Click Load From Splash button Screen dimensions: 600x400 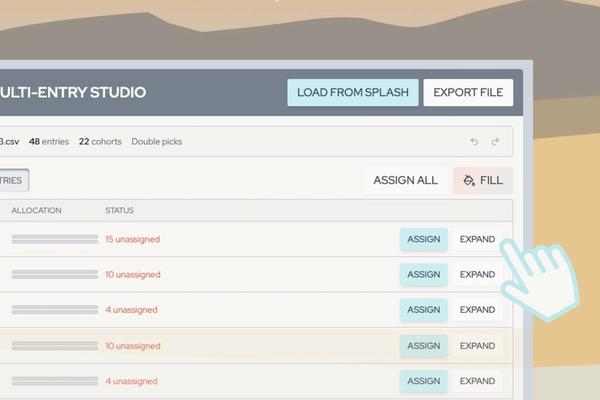pyautogui.click(x=353, y=92)
